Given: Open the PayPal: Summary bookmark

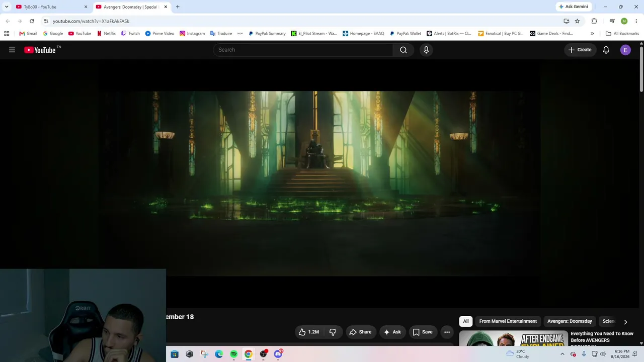Looking at the screenshot, I should (267, 34).
